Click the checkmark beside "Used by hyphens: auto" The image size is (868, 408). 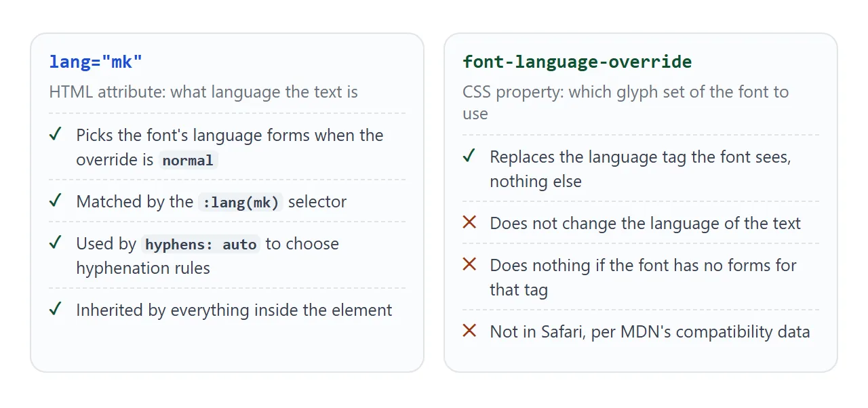pos(56,243)
